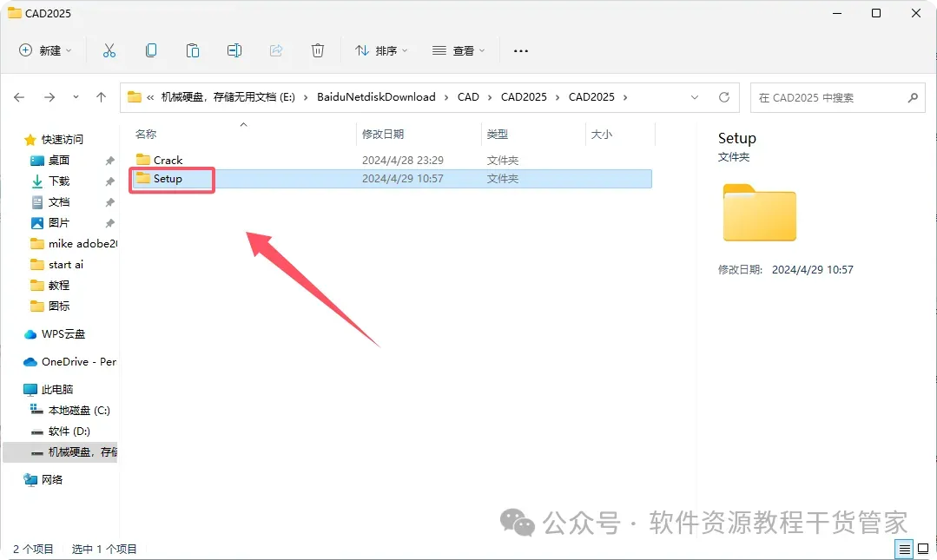937x560 pixels.
Task: Click the Cut scissors icon
Action: [109, 51]
